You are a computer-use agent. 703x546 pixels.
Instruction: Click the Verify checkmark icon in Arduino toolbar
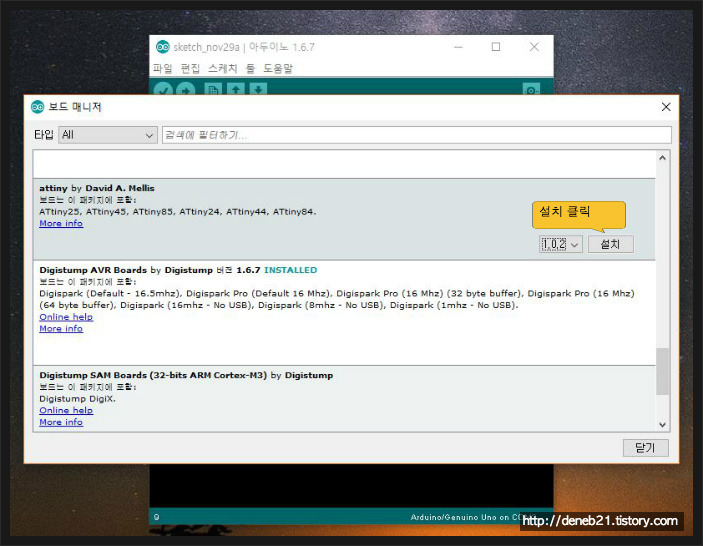tap(163, 89)
